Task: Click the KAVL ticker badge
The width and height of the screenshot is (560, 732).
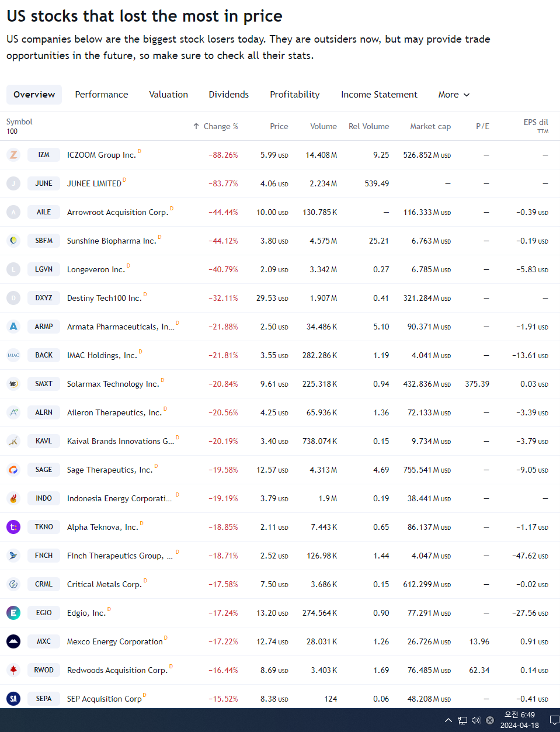Action: click(44, 441)
